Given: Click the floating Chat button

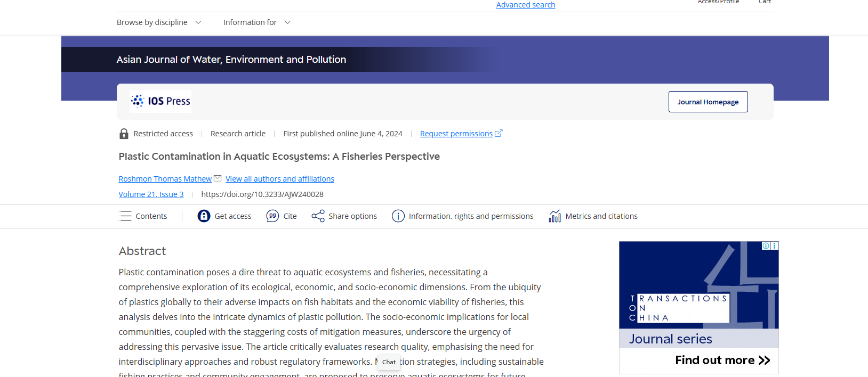Looking at the screenshot, I should pos(389,362).
